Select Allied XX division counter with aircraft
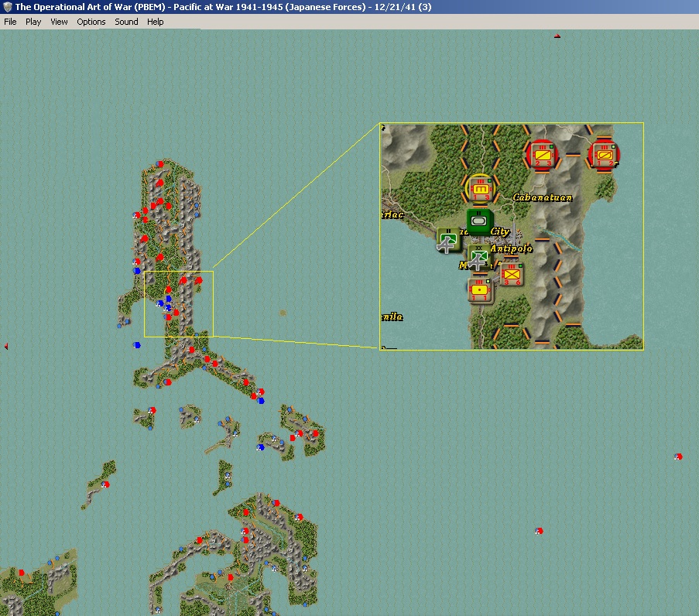The width and height of the screenshot is (699, 616). point(478,258)
